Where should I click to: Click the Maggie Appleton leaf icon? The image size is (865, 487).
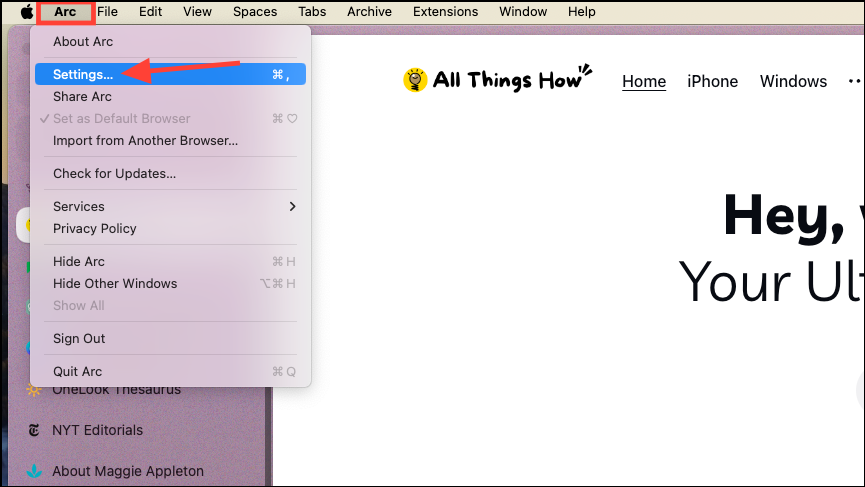click(x=34, y=471)
